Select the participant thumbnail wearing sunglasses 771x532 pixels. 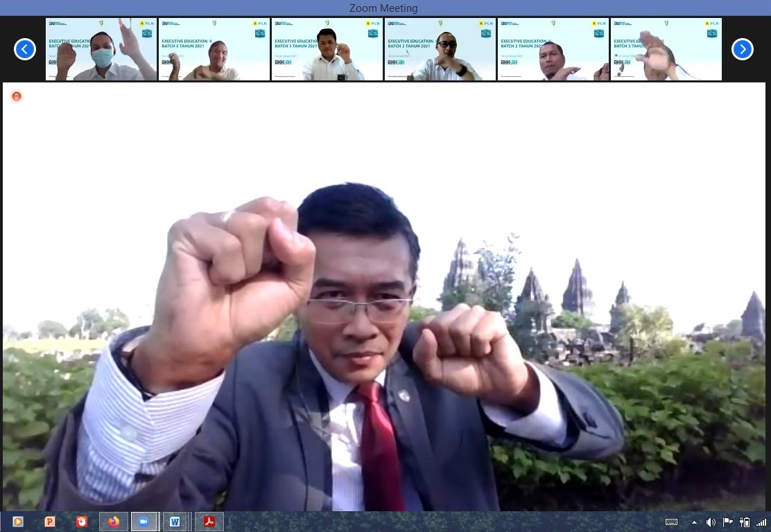[440, 49]
